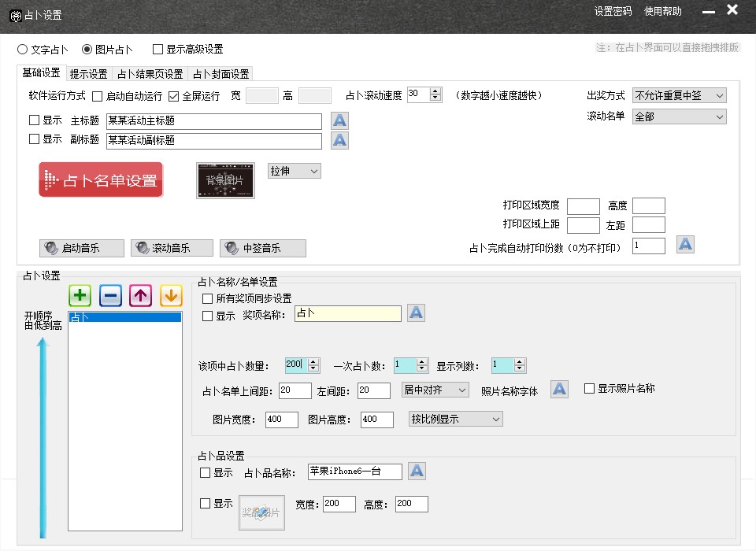
Task: Click the blue minus remove icon
Action: [110, 296]
